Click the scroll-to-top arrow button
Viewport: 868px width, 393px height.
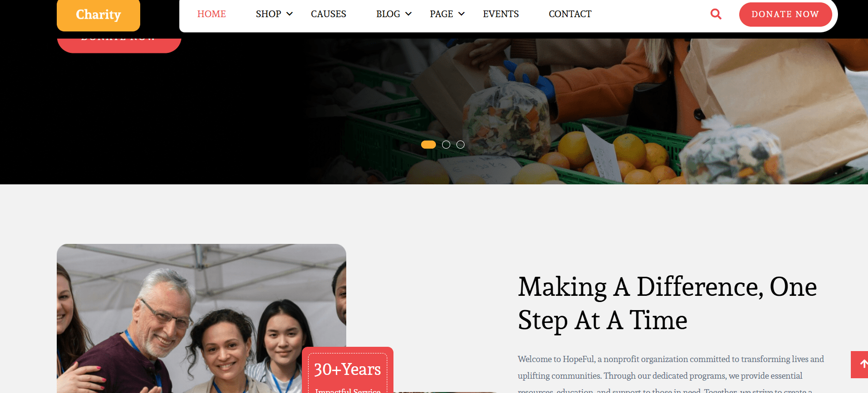click(860, 364)
